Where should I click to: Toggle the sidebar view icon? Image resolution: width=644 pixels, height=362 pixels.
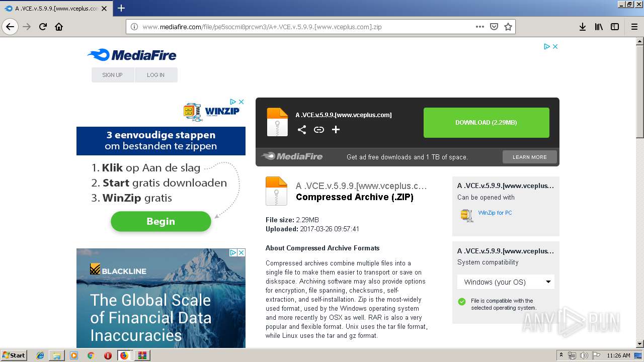click(615, 27)
